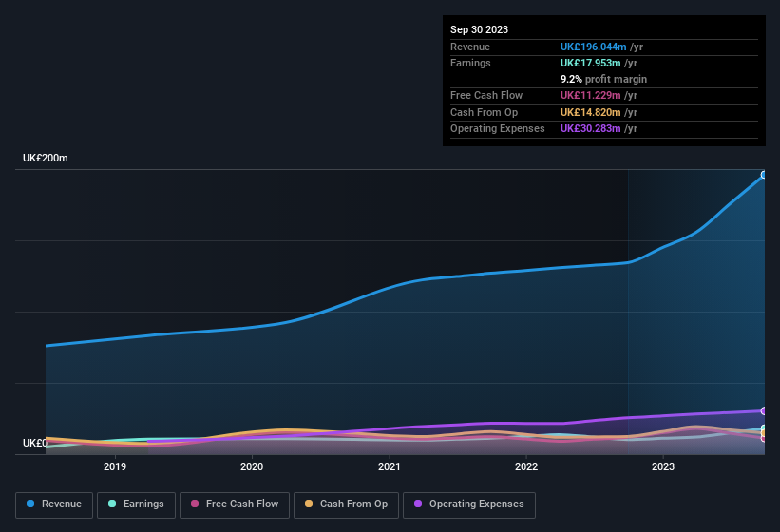
Task: Click the UK£11.229m free cash flow value
Action: (591, 95)
